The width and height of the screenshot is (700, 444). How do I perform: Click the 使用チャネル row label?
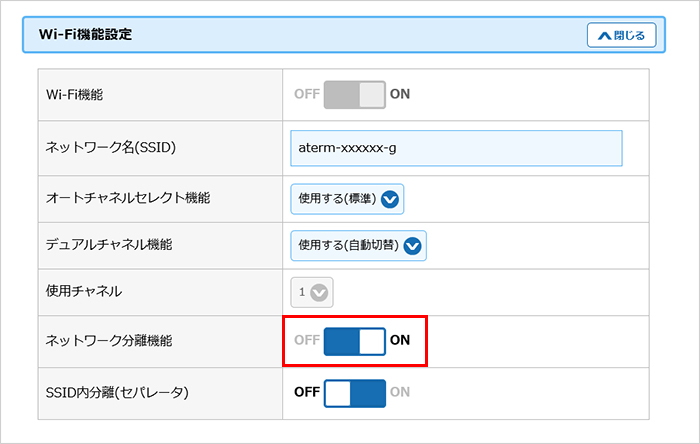coord(84,292)
